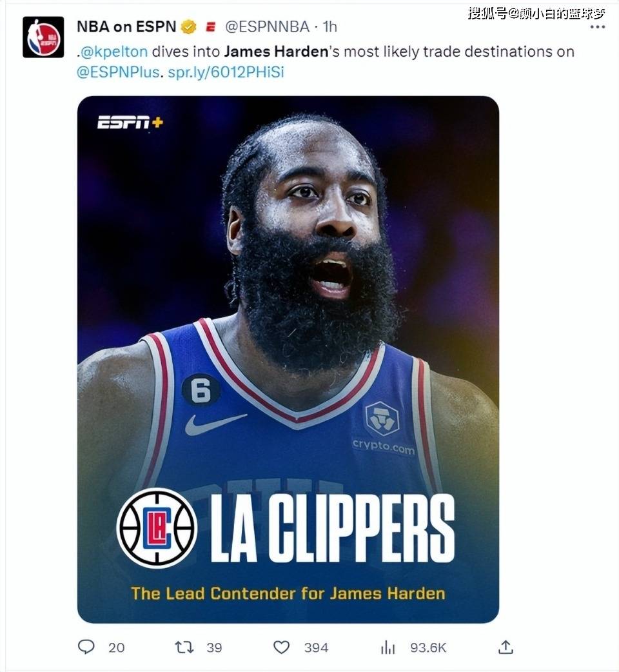This screenshot has width=619, height=672.
Task: Click the NBA on ESPN profile avatar
Action: pos(43,37)
